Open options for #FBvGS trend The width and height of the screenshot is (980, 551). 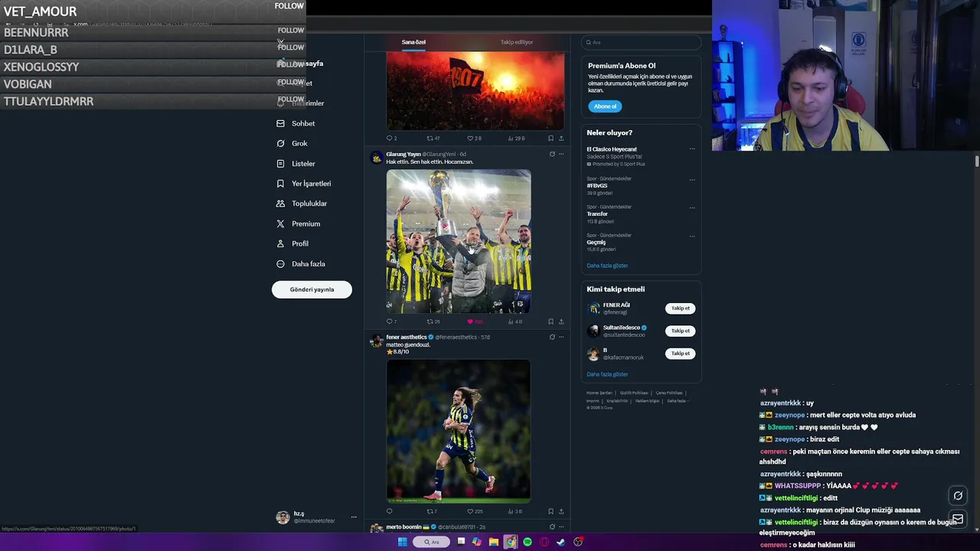[x=692, y=180]
